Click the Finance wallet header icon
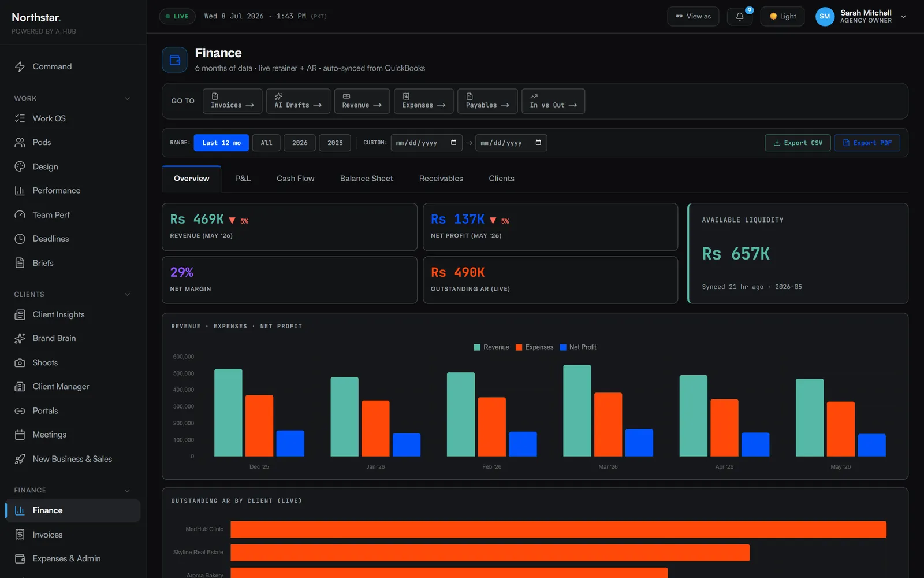 (x=174, y=60)
